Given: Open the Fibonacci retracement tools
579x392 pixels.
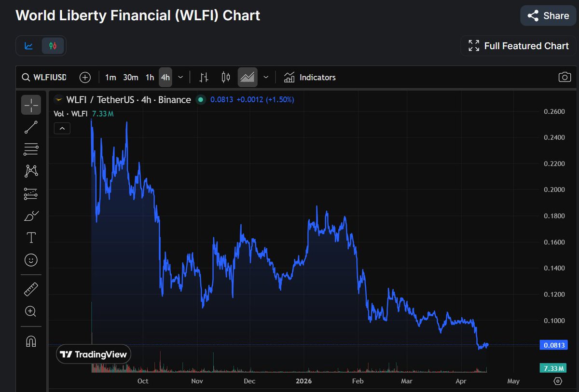Looking at the screenshot, I should pyautogui.click(x=31, y=149).
